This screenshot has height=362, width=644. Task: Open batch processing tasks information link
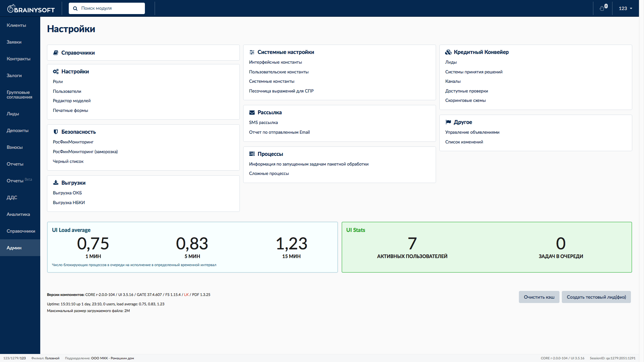(x=309, y=164)
